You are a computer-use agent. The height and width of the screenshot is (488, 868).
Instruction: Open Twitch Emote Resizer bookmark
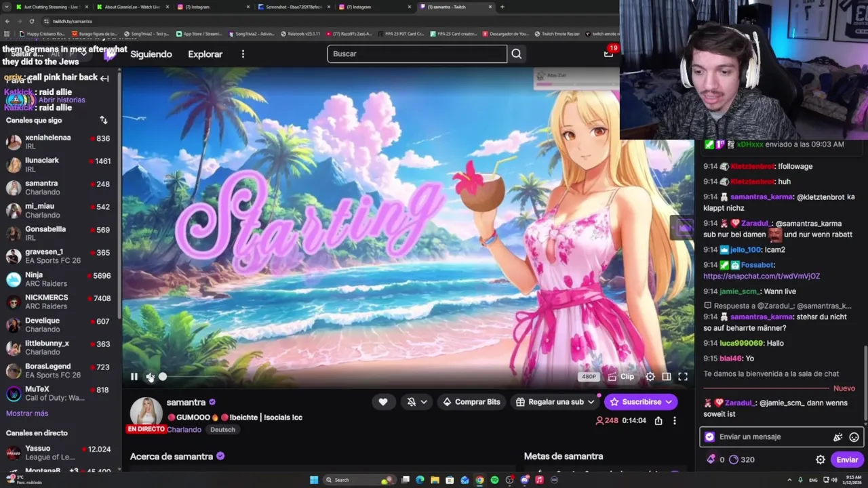point(559,34)
